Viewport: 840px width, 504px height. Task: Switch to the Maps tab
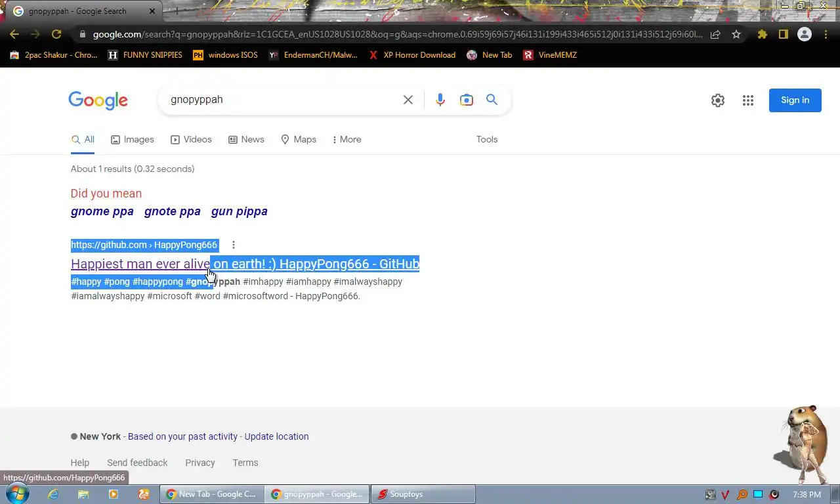click(x=299, y=140)
